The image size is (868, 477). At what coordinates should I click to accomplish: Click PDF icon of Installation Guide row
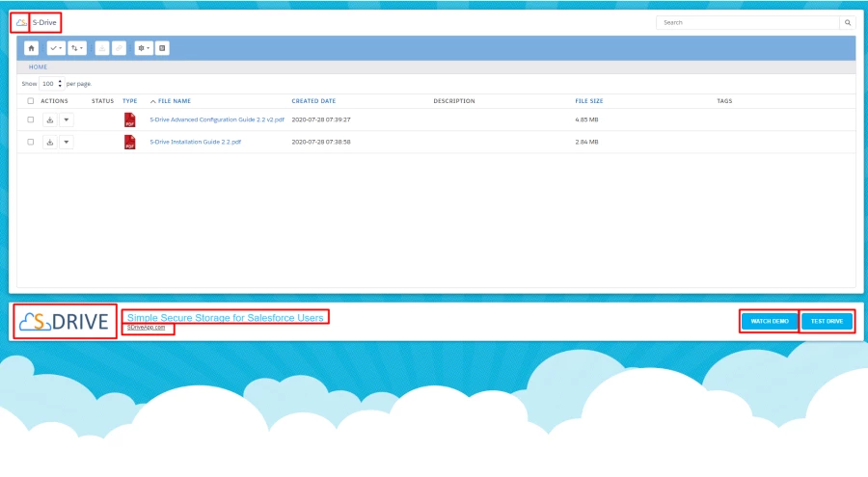129,142
